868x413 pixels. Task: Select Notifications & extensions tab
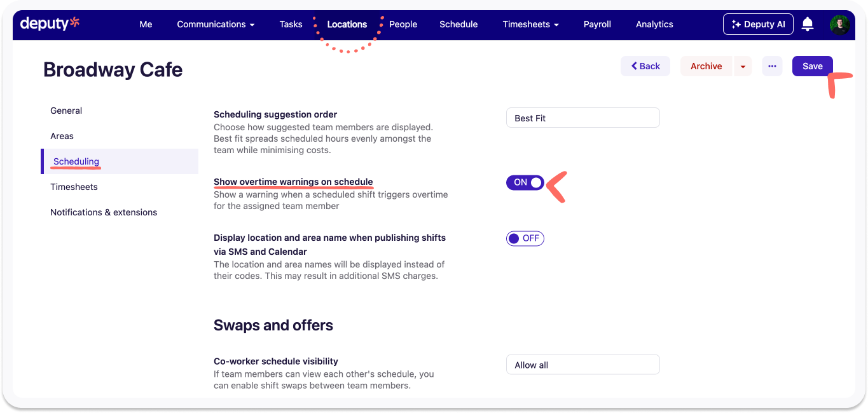pos(104,212)
